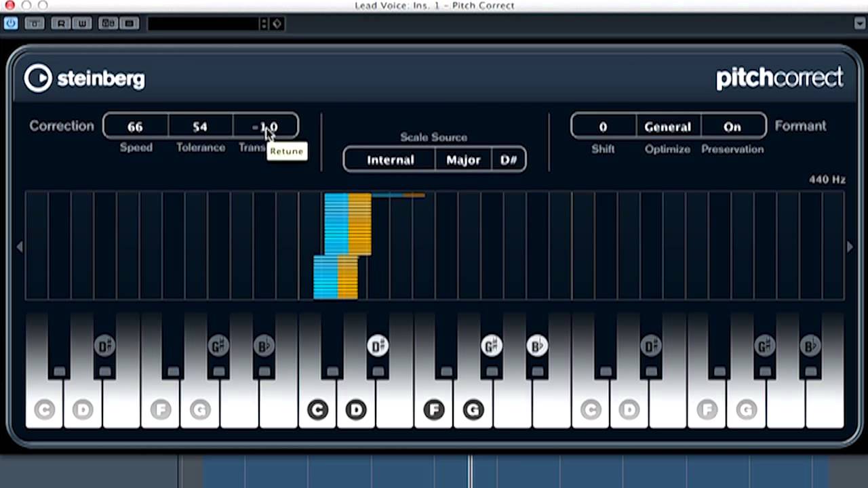Toggle highlighted D key in active octave

pos(356,409)
